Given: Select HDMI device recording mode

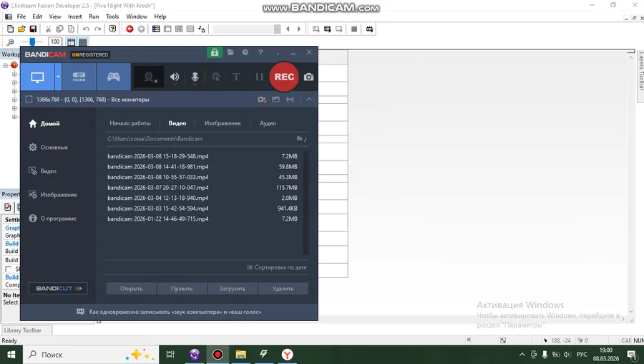Looking at the screenshot, I should [x=79, y=77].
